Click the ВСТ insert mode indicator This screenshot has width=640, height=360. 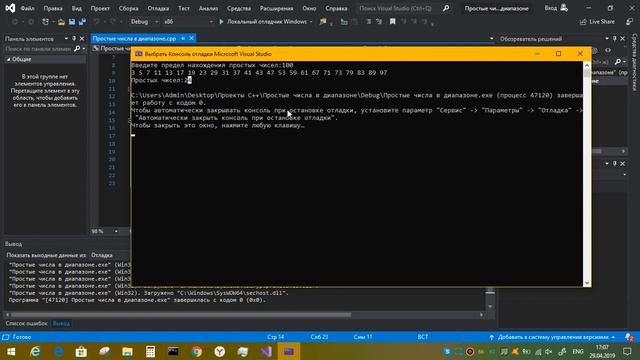[423, 337]
